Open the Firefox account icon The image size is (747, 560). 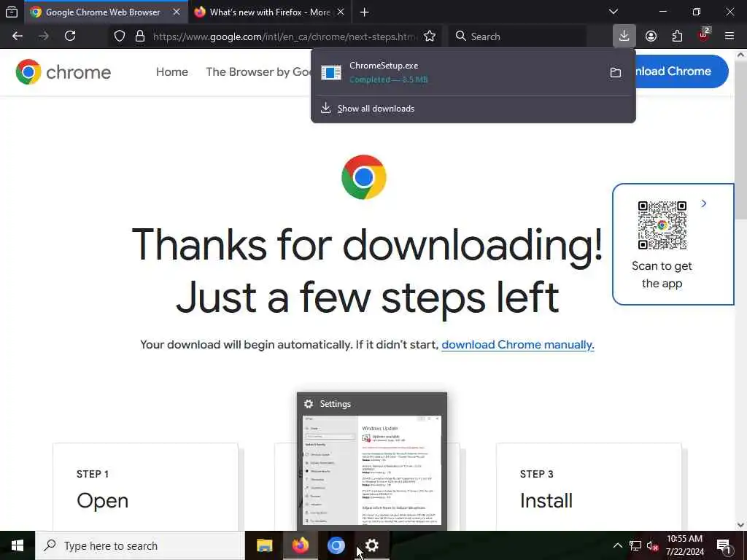[651, 36]
